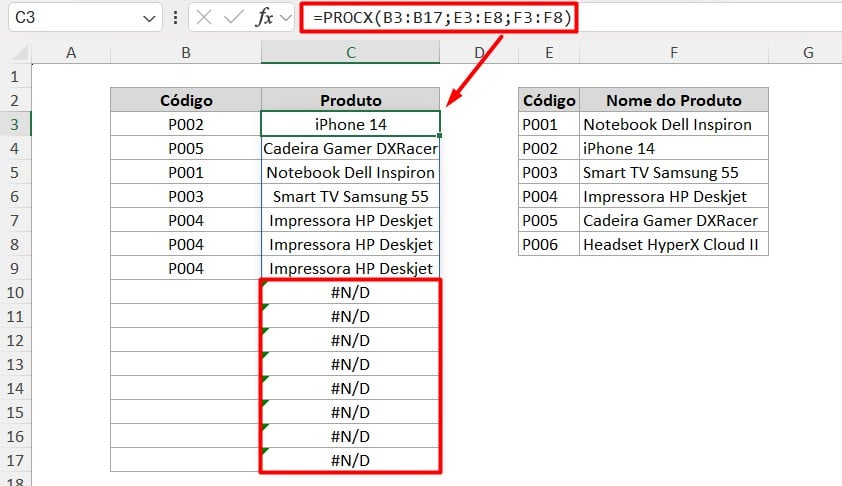Select cell C5 Notebook Dell Inspiron
The width and height of the screenshot is (842, 486).
pyautogui.click(x=350, y=172)
